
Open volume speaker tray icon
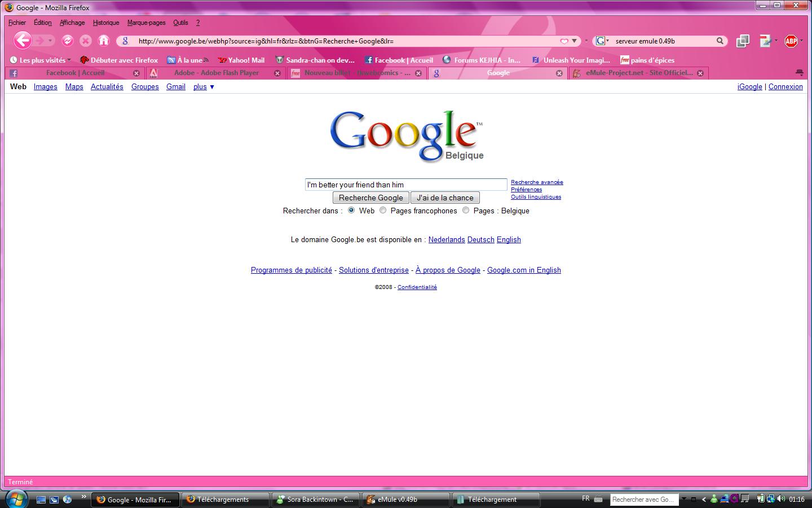coord(781,499)
